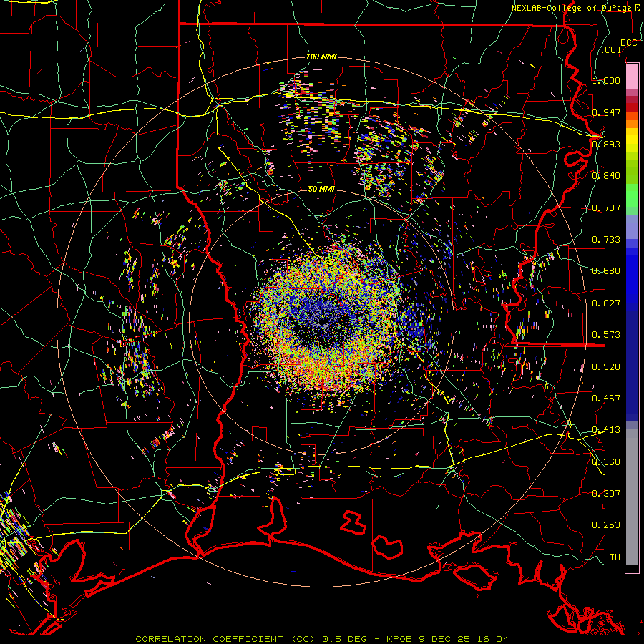
Task: Select the 0.840 scale value
Action: click(x=606, y=176)
